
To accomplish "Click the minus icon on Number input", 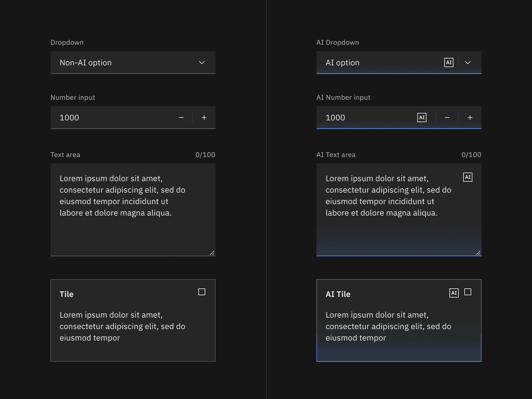I will point(181,117).
